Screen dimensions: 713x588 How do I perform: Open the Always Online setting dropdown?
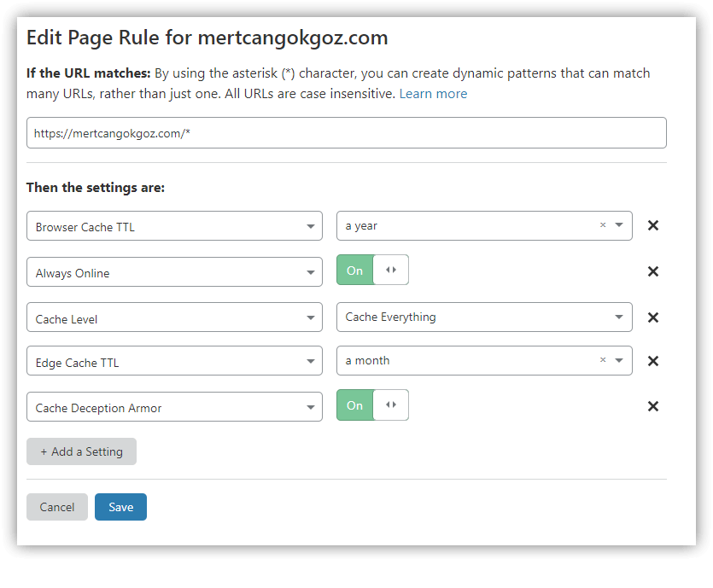(x=174, y=272)
